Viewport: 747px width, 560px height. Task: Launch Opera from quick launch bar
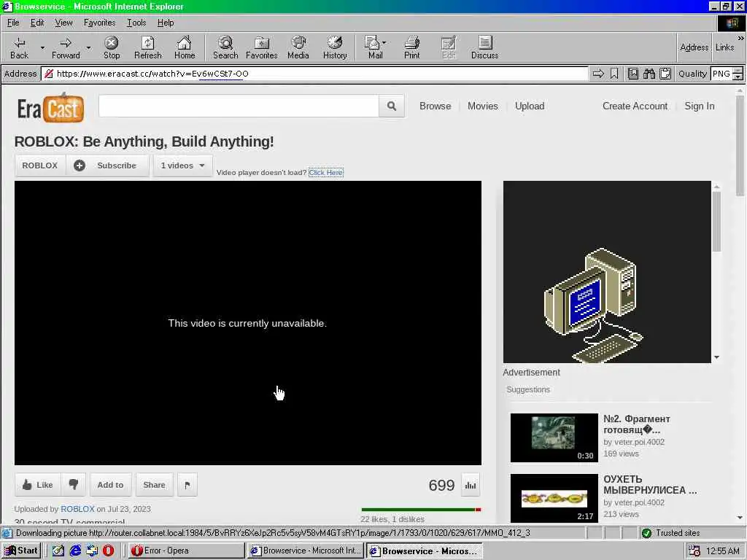click(x=108, y=551)
